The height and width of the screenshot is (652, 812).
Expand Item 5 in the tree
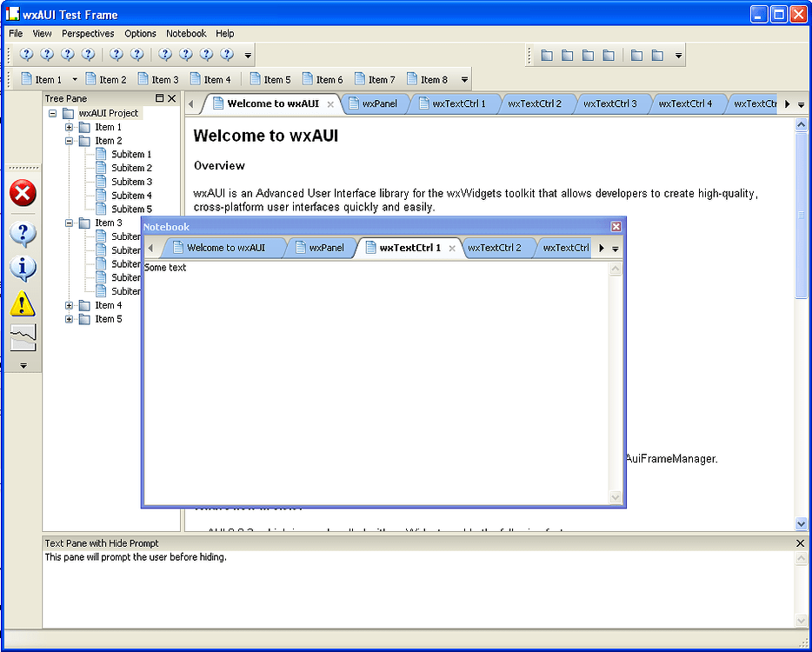pos(69,319)
